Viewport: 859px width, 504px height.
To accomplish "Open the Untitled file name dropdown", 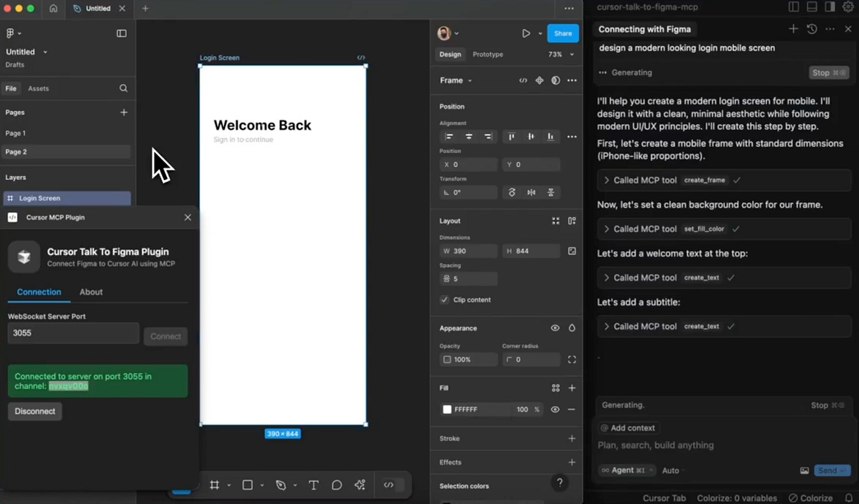I will (x=45, y=52).
